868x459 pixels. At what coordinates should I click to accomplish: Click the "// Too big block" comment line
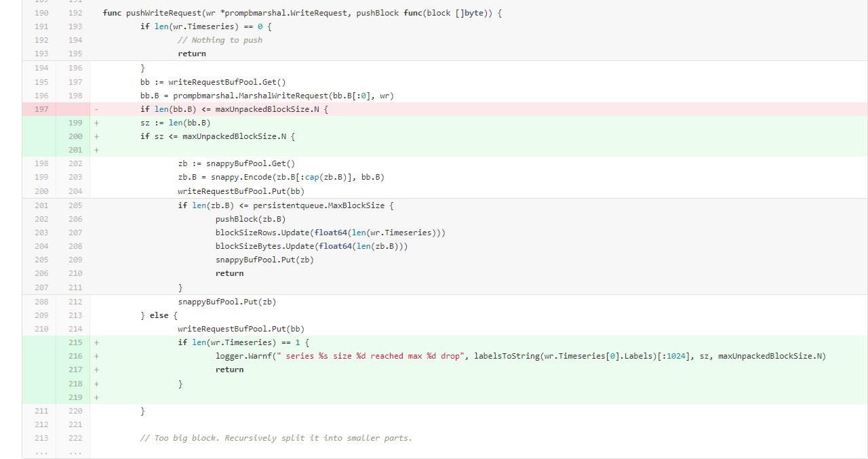click(275, 438)
